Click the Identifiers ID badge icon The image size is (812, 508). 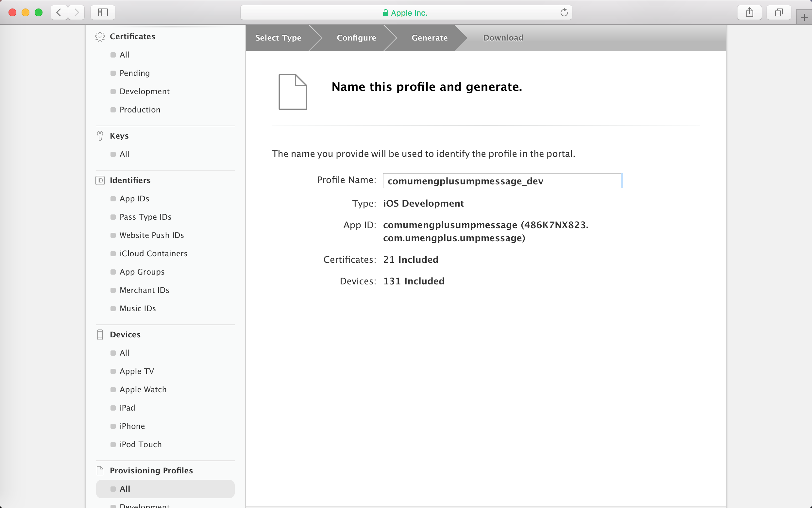pos(100,180)
